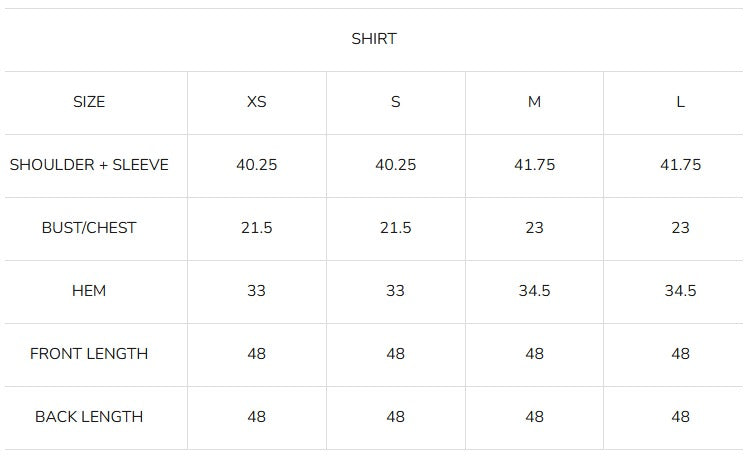This screenshot has height=458, width=754.
Task: Click the SHIRT table title
Action: click(x=374, y=39)
